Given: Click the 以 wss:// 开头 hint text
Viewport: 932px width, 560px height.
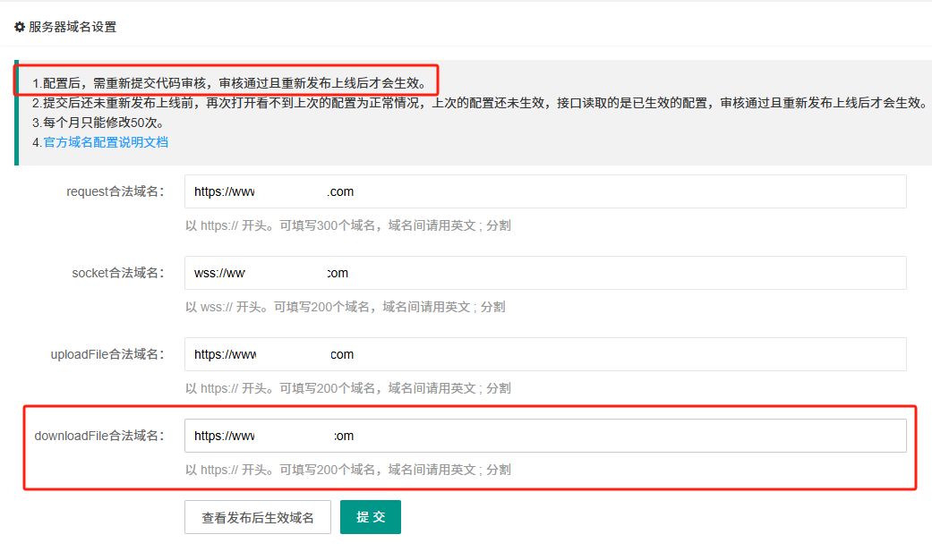Looking at the screenshot, I should tap(345, 307).
